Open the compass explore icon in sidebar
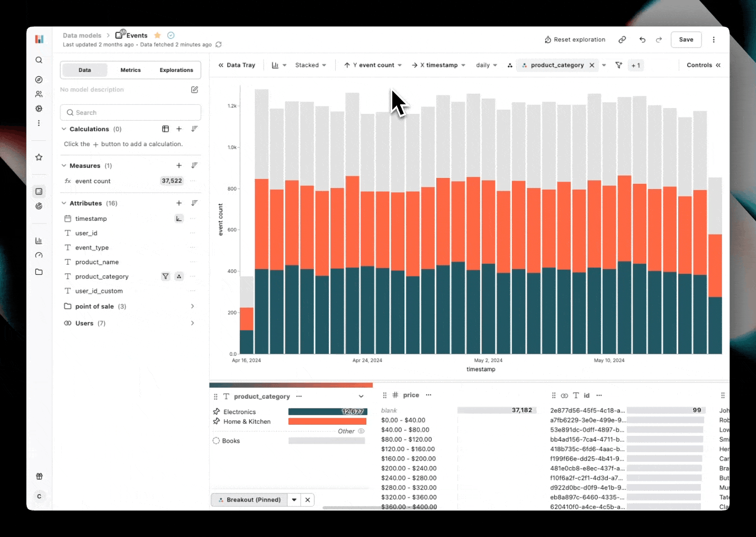 tap(39, 79)
